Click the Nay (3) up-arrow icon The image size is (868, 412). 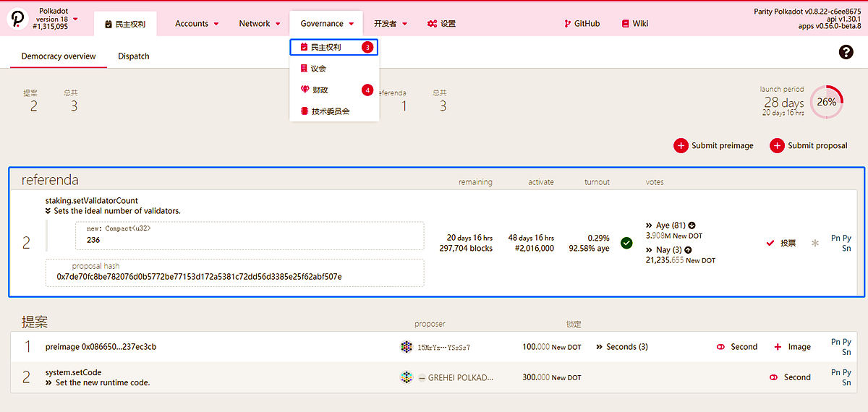(x=687, y=250)
